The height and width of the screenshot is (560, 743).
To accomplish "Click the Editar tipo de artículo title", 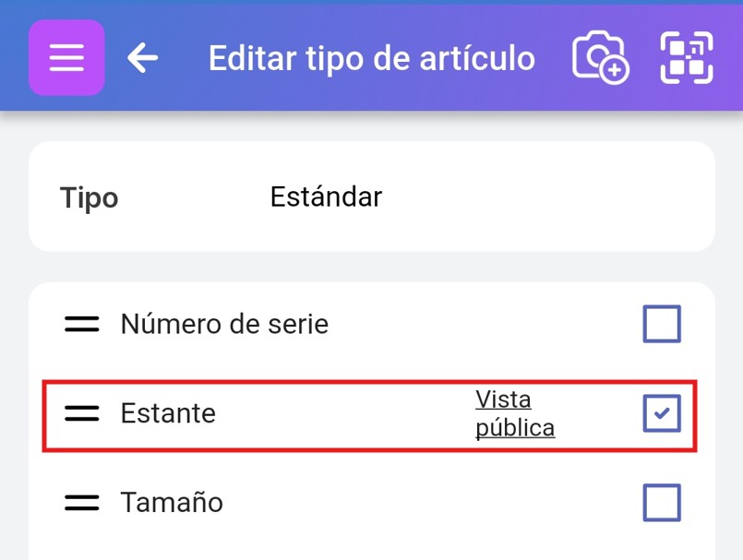I will pyautogui.click(x=371, y=58).
